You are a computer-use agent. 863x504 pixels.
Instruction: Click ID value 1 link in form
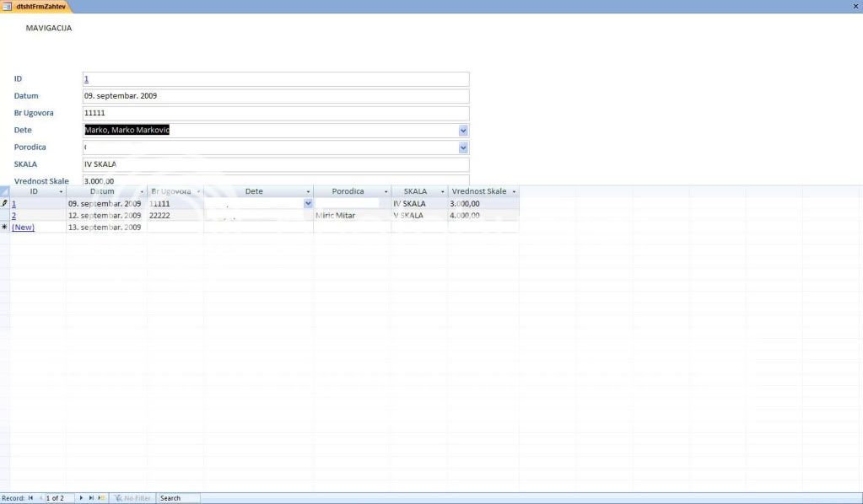tap(86, 79)
